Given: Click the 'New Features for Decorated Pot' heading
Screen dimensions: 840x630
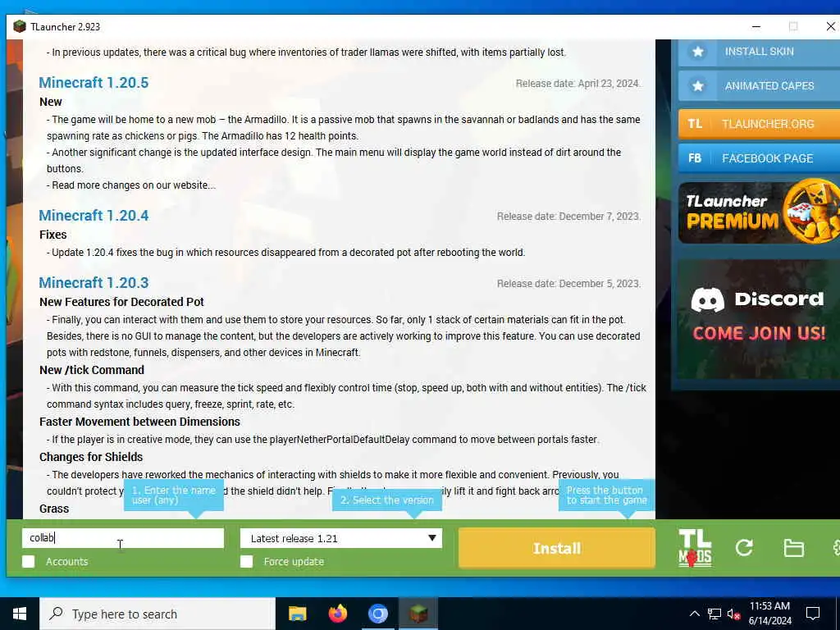Looking at the screenshot, I should click(121, 302).
